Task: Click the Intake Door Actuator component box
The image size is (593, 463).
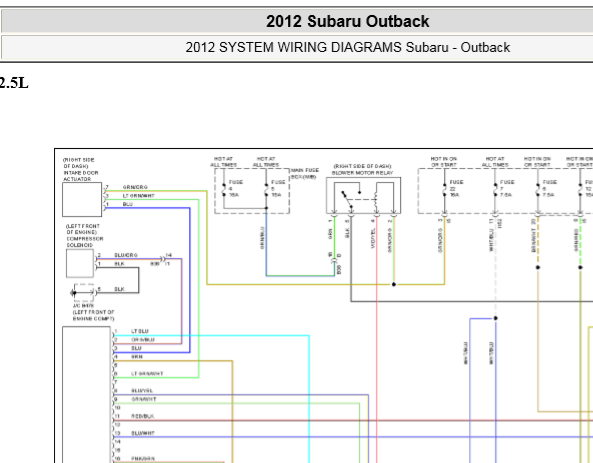Action: click(82, 199)
